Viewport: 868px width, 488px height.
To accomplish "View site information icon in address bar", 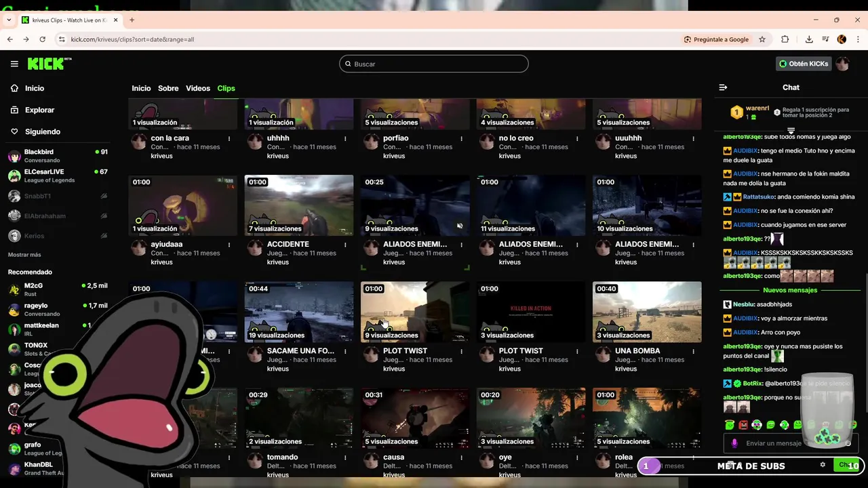I will coord(62,39).
